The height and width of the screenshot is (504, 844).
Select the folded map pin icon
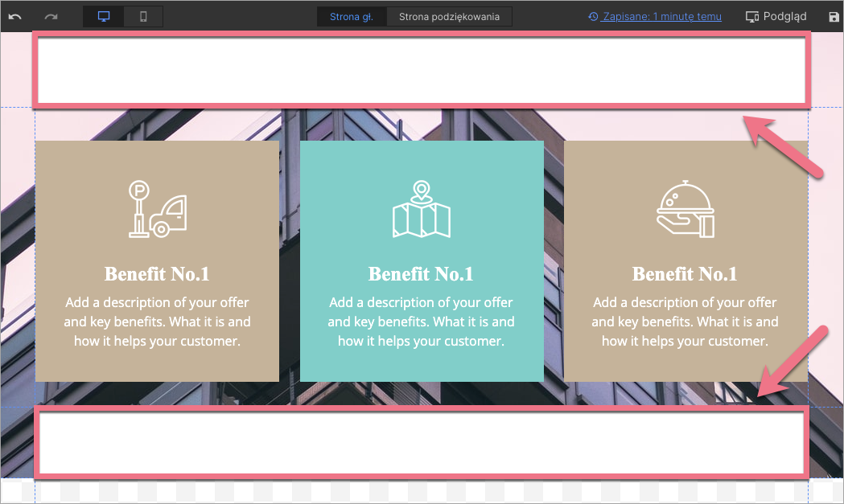point(421,210)
